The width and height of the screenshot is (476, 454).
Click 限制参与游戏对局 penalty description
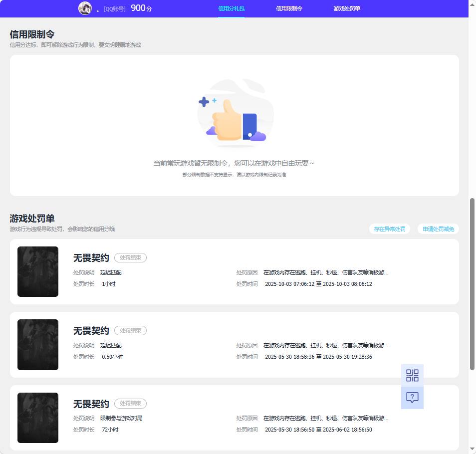pyautogui.click(x=121, y=418)
